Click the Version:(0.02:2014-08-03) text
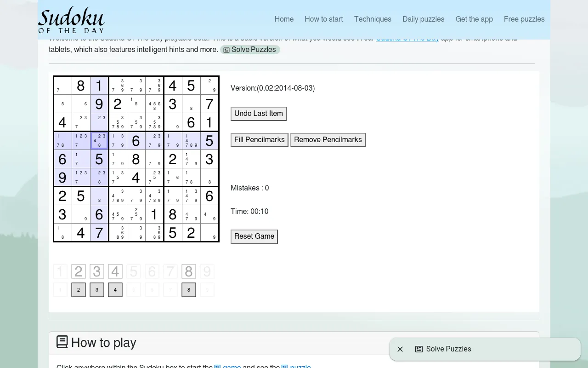This screenshot has width=588, height=368. click(x=273, y=88)
